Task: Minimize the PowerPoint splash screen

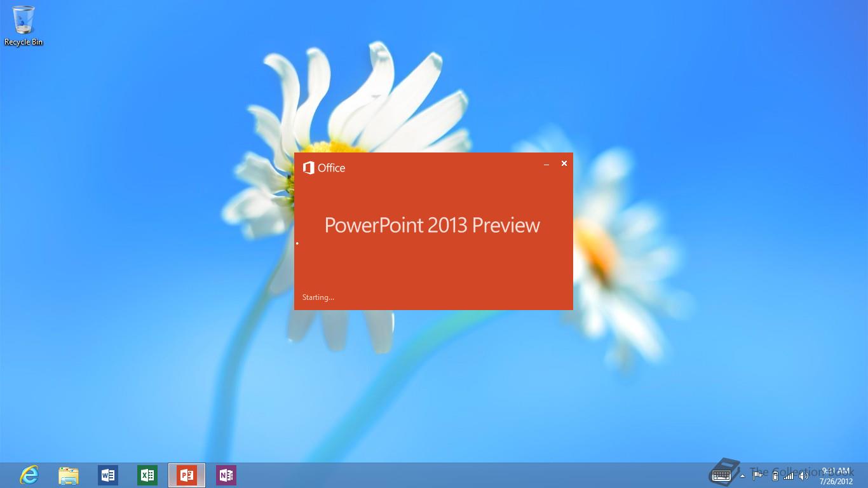Action: click(x=546, y=164)
